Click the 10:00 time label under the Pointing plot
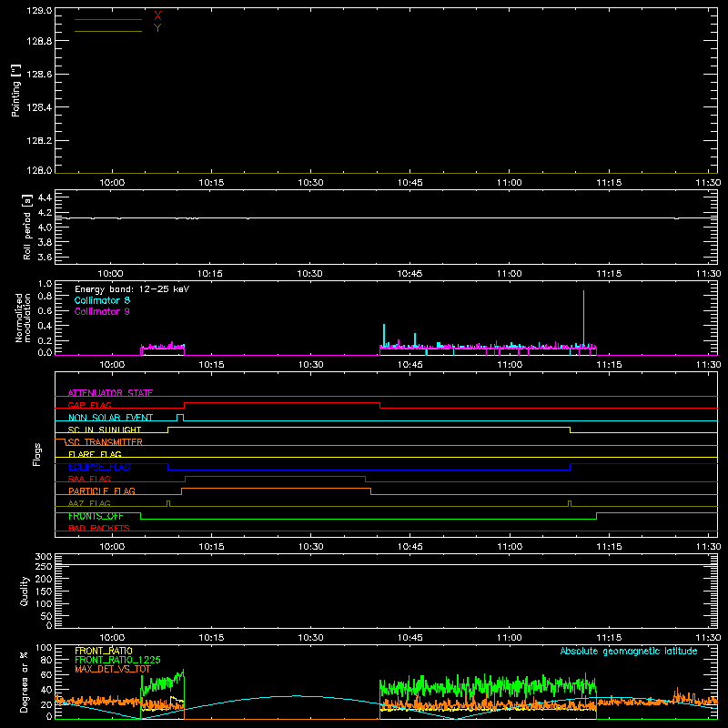Screen dimensions: 728x728 [112, 183]
